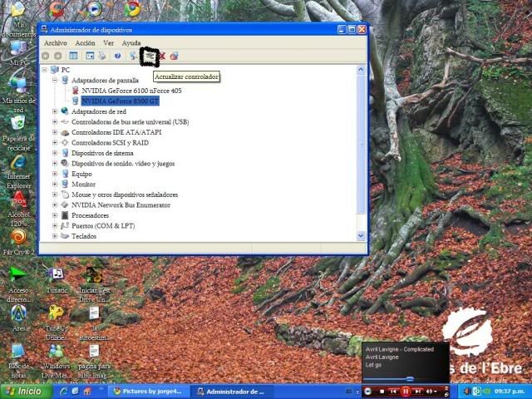
Task: Pause playback in taskbar media player
Action: coord(406,392)
